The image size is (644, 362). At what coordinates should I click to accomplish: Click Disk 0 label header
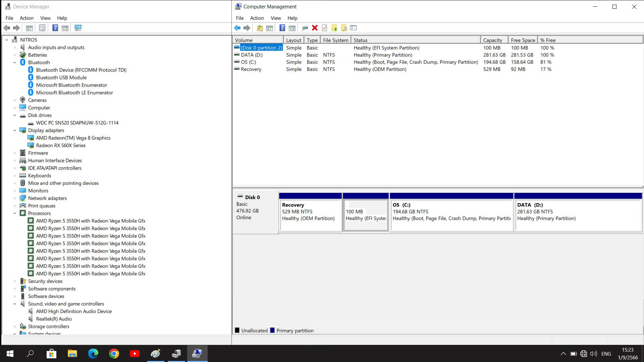point(252,197)
